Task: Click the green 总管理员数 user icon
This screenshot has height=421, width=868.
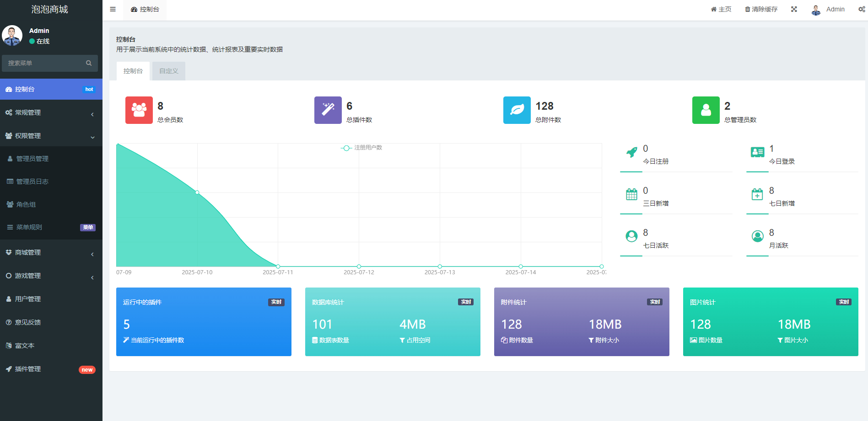Action: tap(706, 110)
